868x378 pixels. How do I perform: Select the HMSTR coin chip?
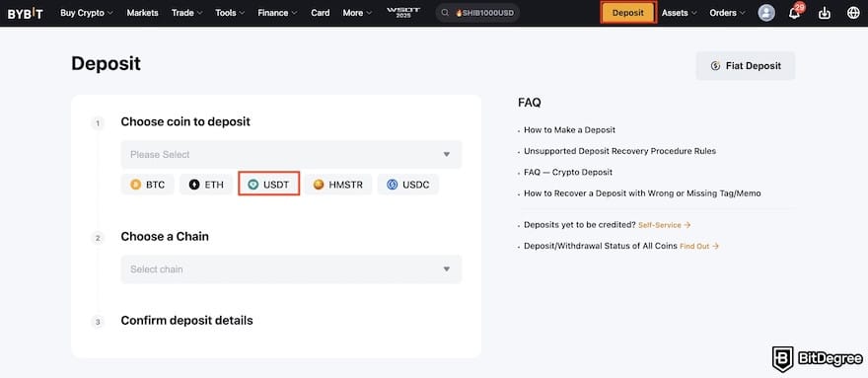click(337, 185)
